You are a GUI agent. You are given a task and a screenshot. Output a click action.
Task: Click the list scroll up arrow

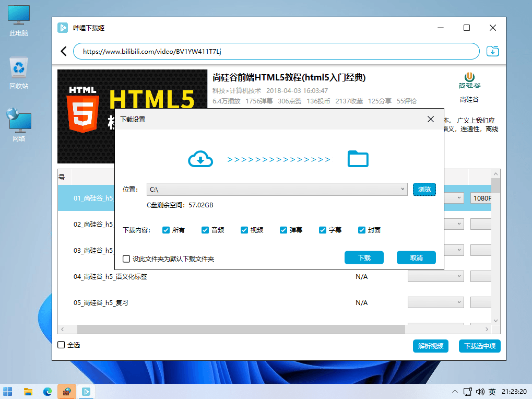[x=495, y=174]
